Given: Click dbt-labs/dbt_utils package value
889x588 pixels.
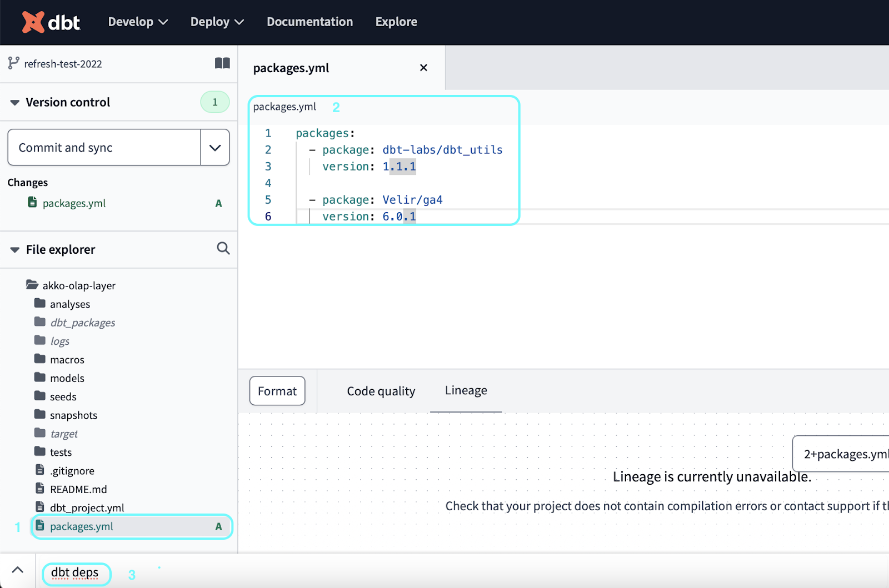Looking at the screenshot, I should (x=442, y=150).
